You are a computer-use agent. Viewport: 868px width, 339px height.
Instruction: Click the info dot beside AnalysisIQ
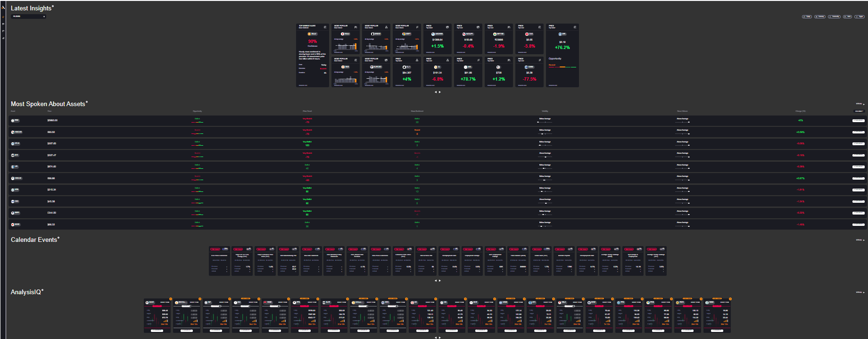[x=42, y=290]
